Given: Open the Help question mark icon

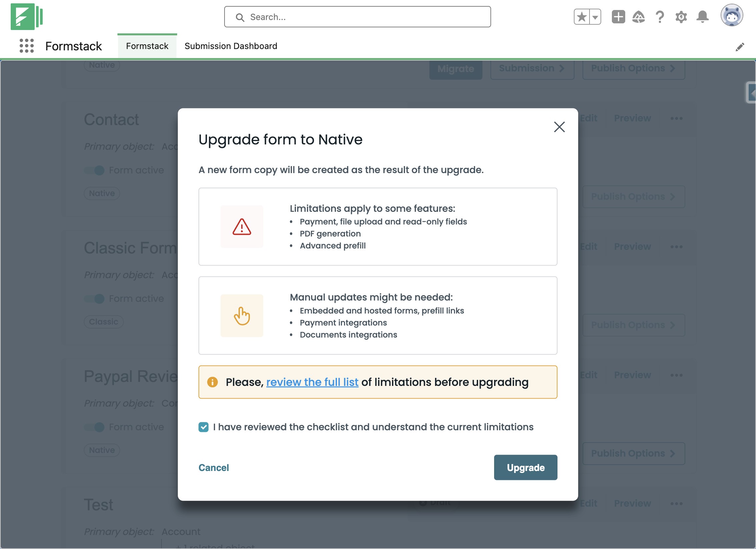Looking at the screenshot, I should 660,17.
